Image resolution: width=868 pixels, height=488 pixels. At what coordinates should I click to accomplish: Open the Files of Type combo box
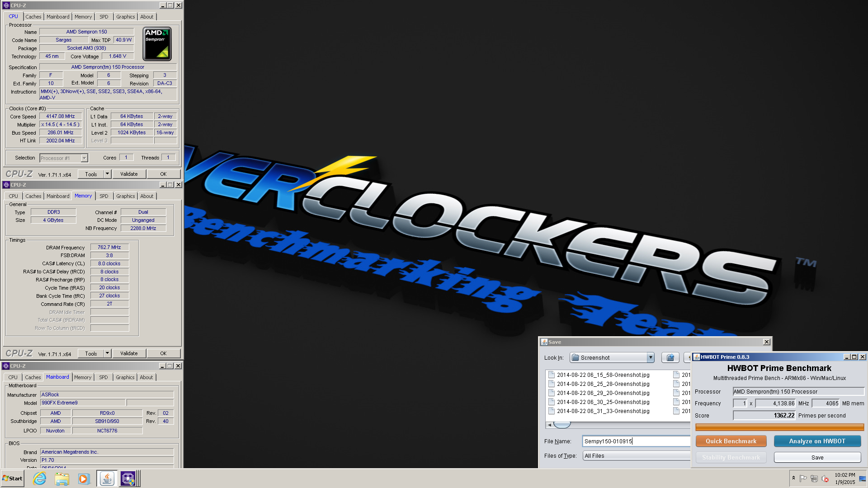(x=636, y=455)
